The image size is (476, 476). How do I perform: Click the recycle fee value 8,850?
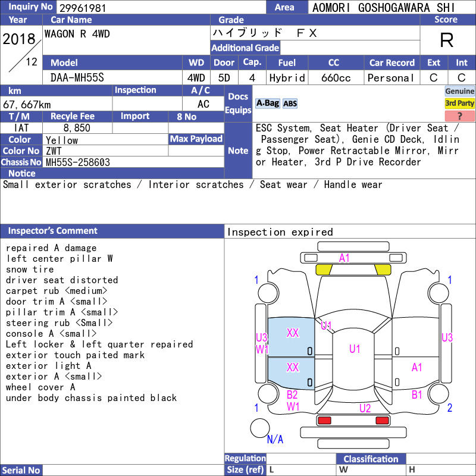pyautogui.click(x=77, y=128)
